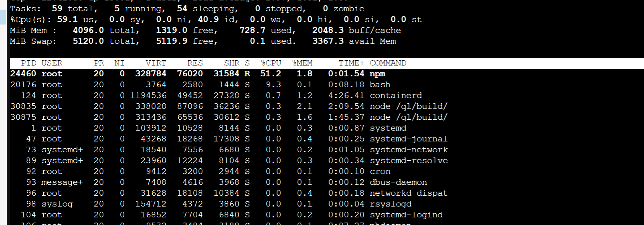Click the RES column header
Screen dimensions: 644x225
pos(195,63)
